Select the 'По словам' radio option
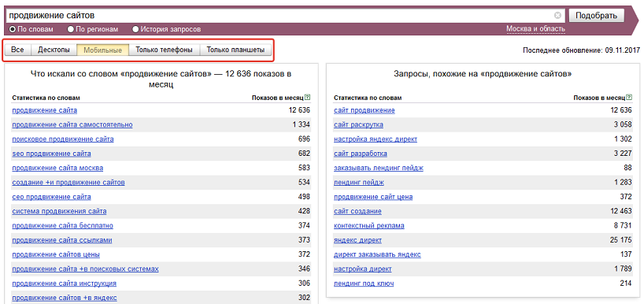Screen dimensions: 644x304 (x=13, y=29)
